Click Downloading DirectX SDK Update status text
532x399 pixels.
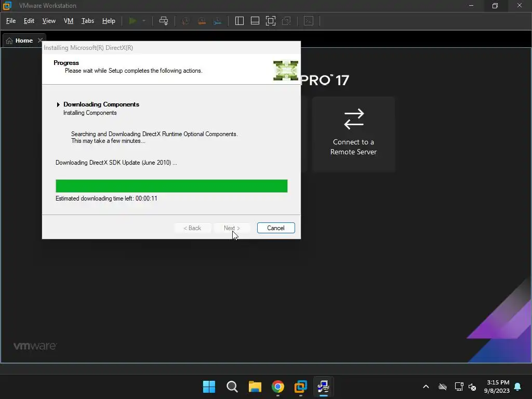point(116,163)
